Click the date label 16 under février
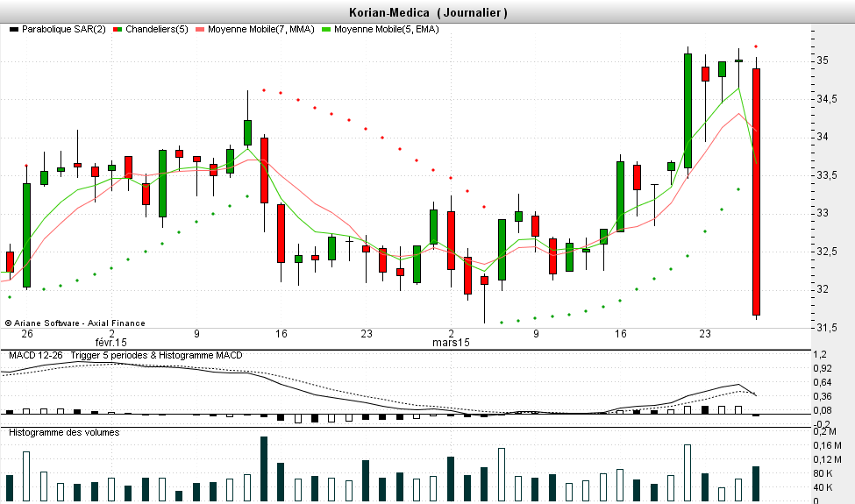This screenshot has width=855, height=504. point(281,333)
